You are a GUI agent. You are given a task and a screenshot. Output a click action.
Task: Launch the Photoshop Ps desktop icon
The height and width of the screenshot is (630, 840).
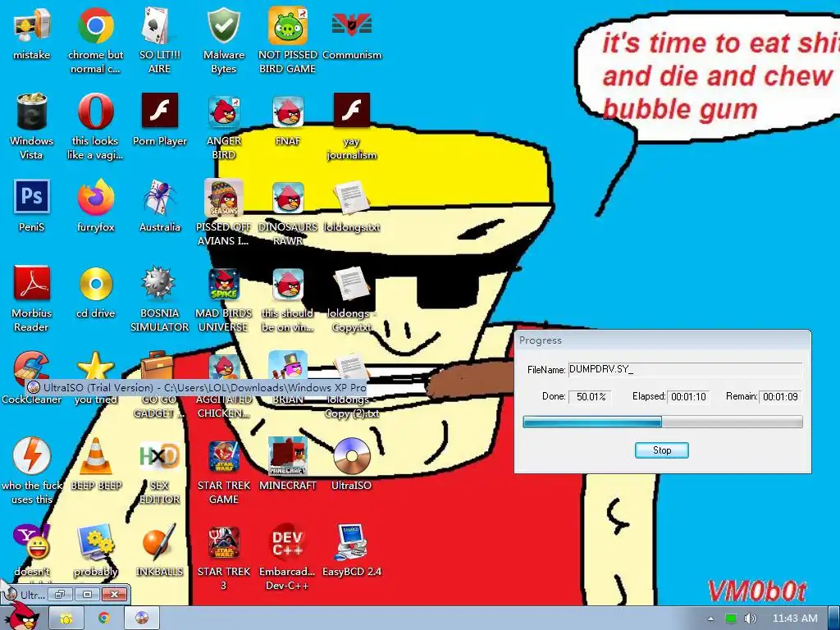coord(32,197)
